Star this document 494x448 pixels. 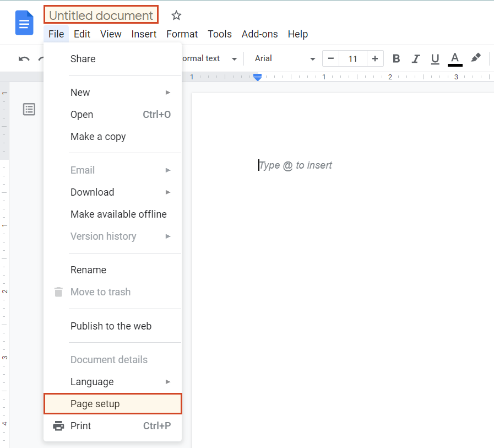(x=176, y=15)
